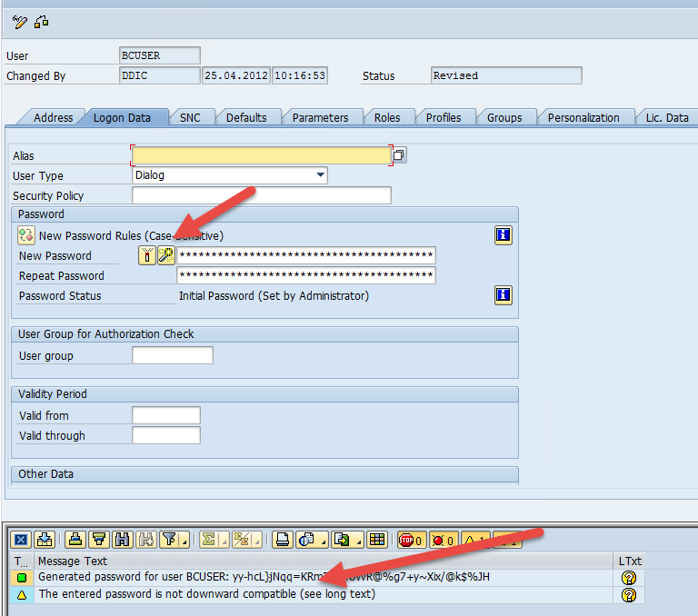Click the red stop error filter button

tap(411, 540)
